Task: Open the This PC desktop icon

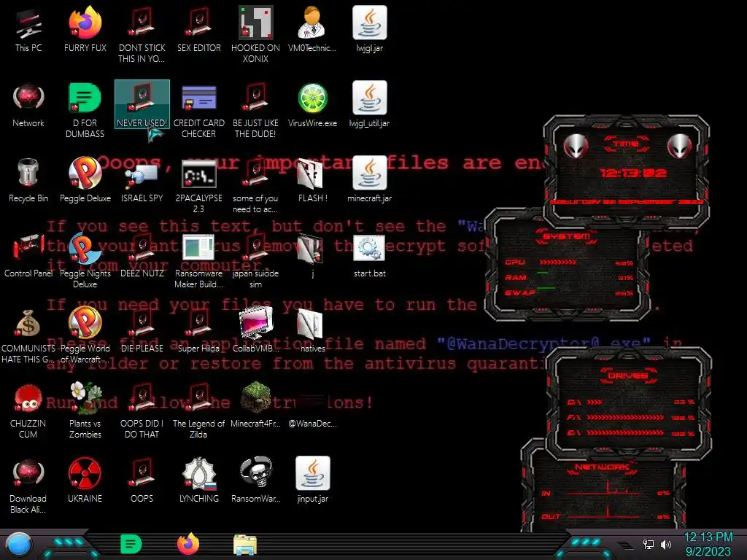Action: coord(28,29)
